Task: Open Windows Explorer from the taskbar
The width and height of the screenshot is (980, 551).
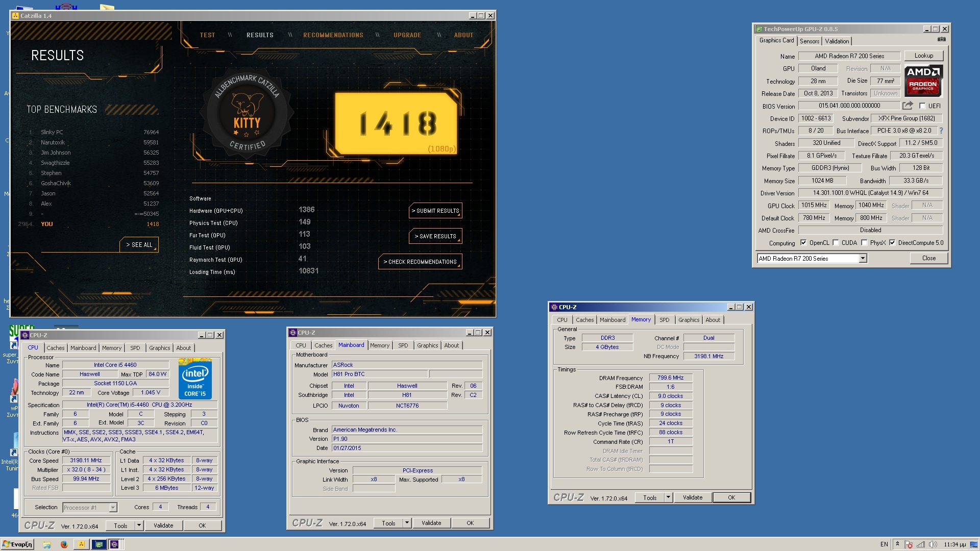Action: [x=46, y=544]
